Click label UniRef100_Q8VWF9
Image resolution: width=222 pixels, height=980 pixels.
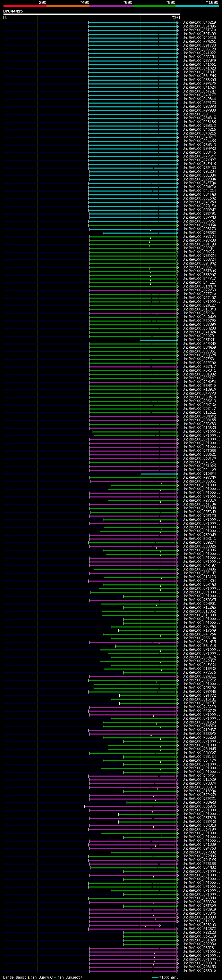tap(199, 61)
